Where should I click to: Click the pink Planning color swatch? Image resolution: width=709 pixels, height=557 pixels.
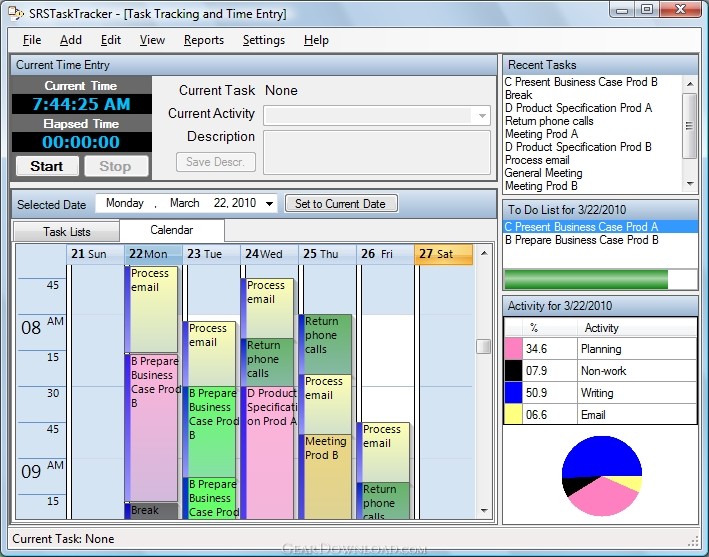coord(513,349)
